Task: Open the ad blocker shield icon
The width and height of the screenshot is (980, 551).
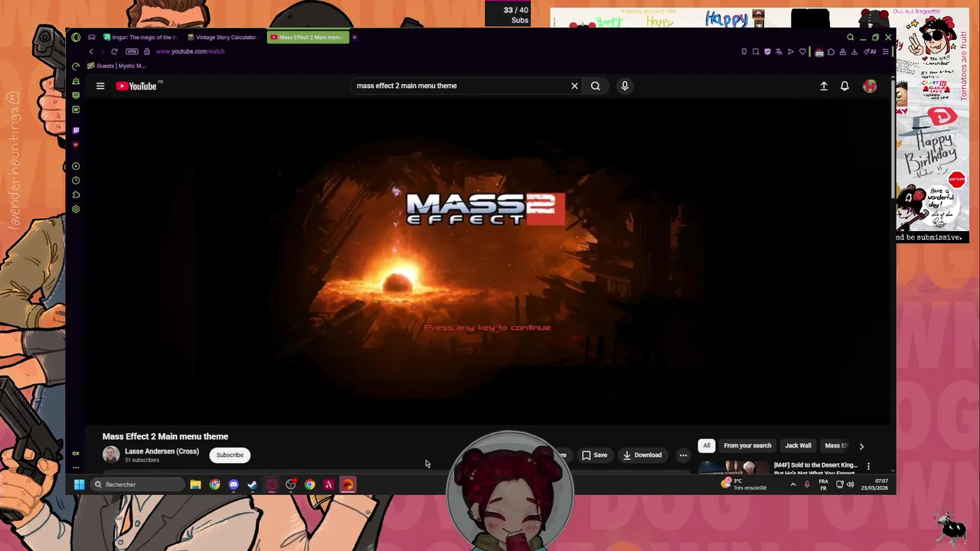Action: point(767,51)
